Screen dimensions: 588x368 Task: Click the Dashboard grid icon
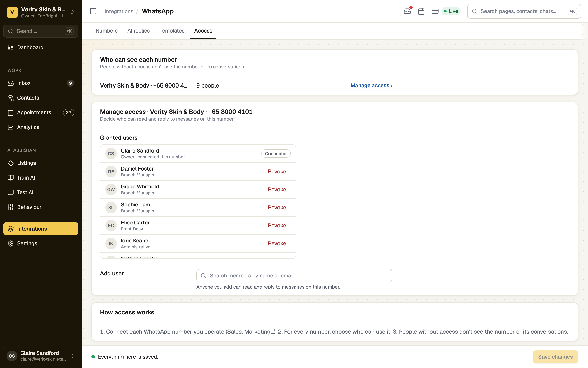[10, 47]
